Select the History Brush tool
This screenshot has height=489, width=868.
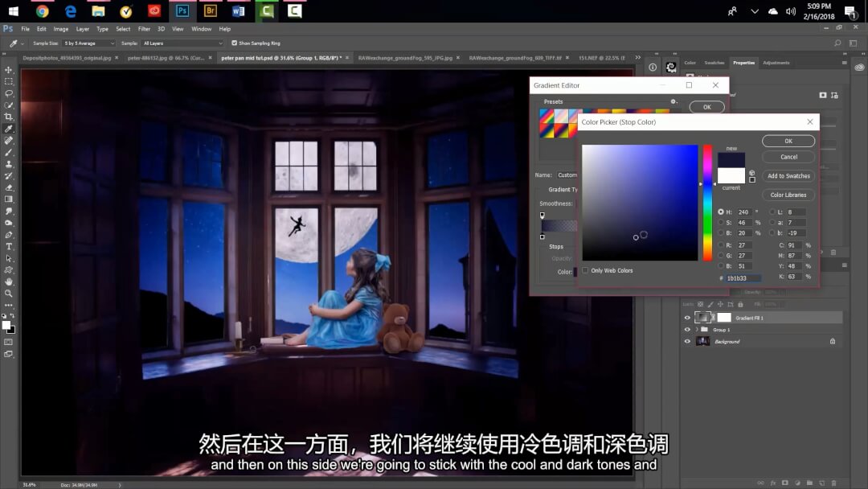click(8, 175)
